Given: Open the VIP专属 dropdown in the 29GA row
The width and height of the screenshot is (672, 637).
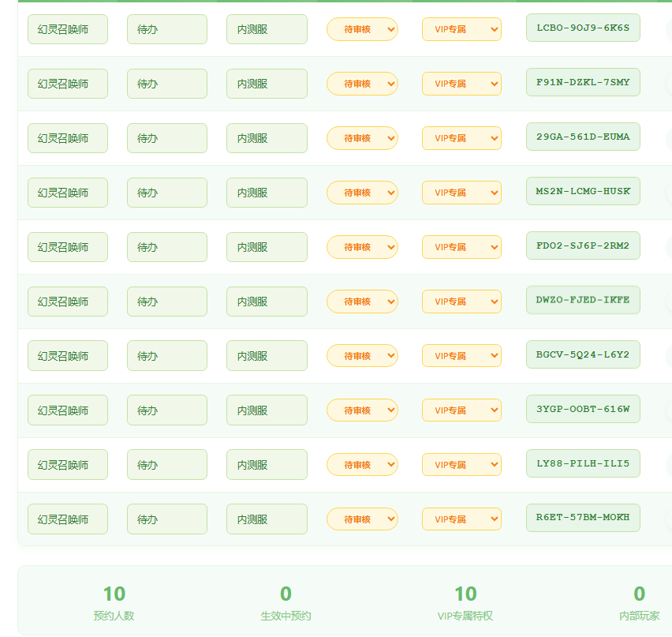Looking at the screenshot, I should 461,138.
